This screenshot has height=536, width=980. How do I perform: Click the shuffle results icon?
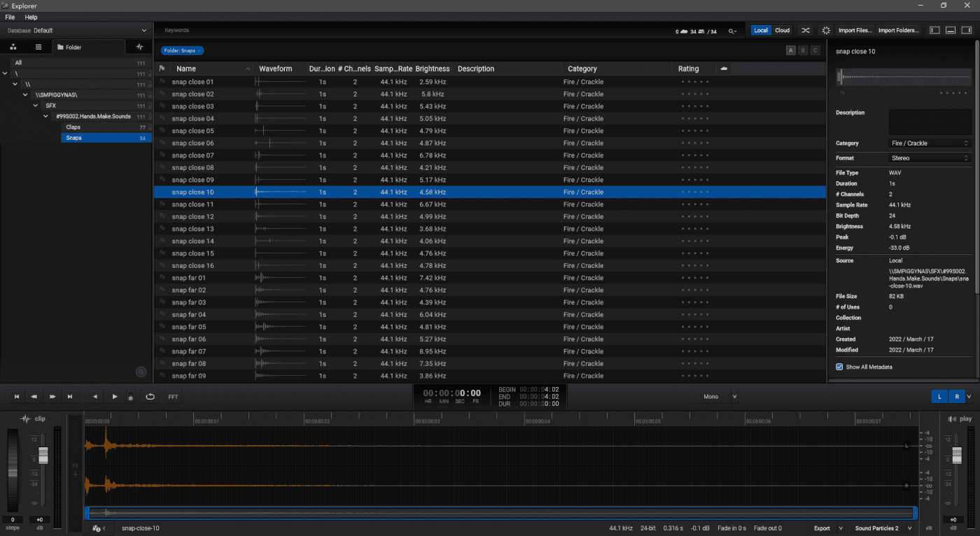point(806,31)
